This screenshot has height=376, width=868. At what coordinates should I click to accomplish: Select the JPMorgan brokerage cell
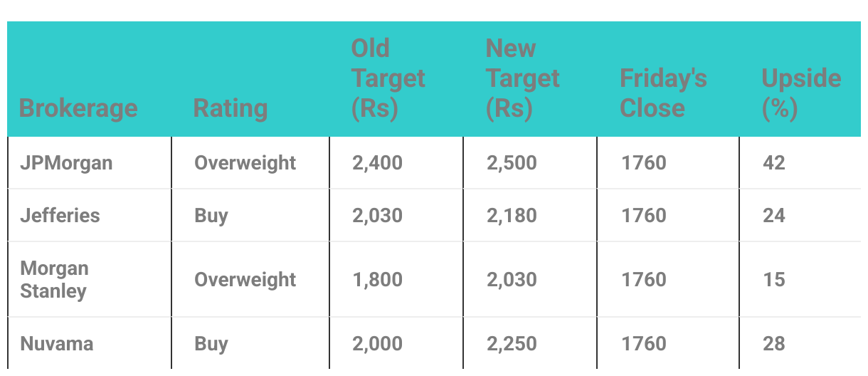tap(66, 162)
